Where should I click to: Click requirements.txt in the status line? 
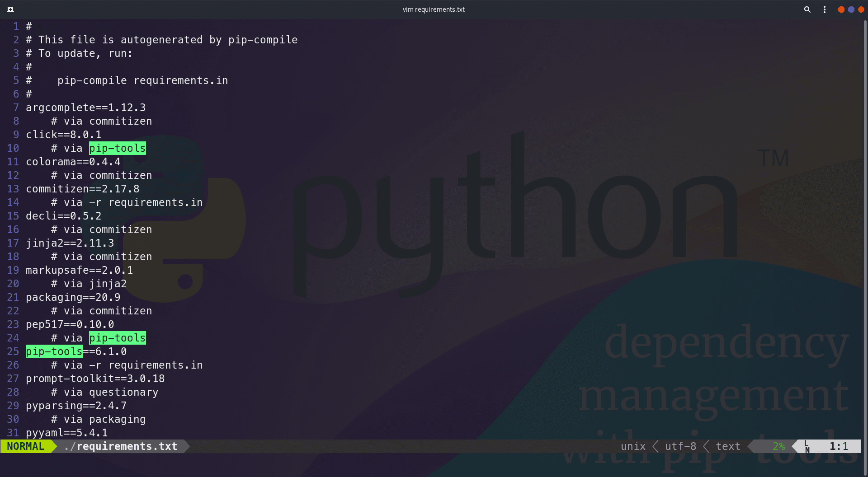(x=121, y=446)
